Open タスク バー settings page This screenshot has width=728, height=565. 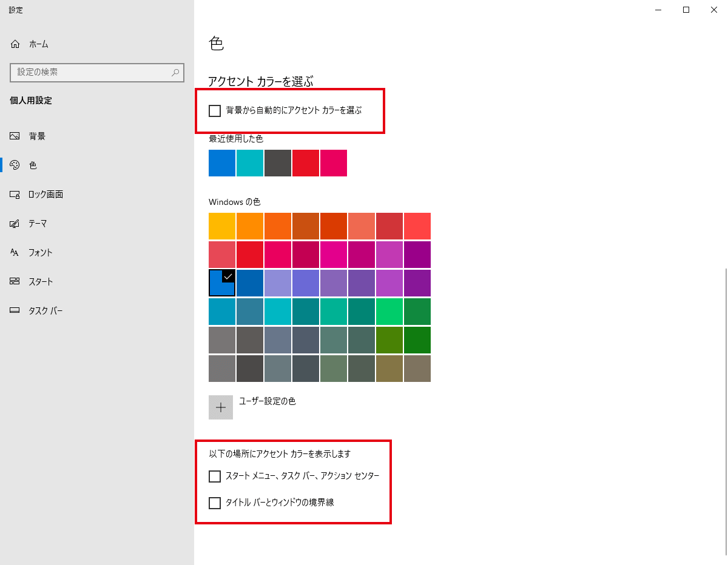97,311
